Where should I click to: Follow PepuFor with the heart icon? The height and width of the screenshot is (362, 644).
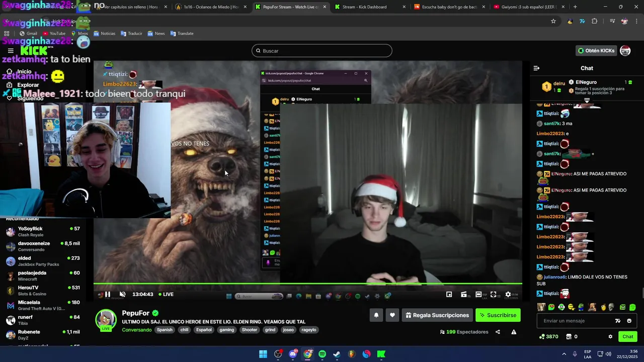pyautogui.click(x=392, y=315)
